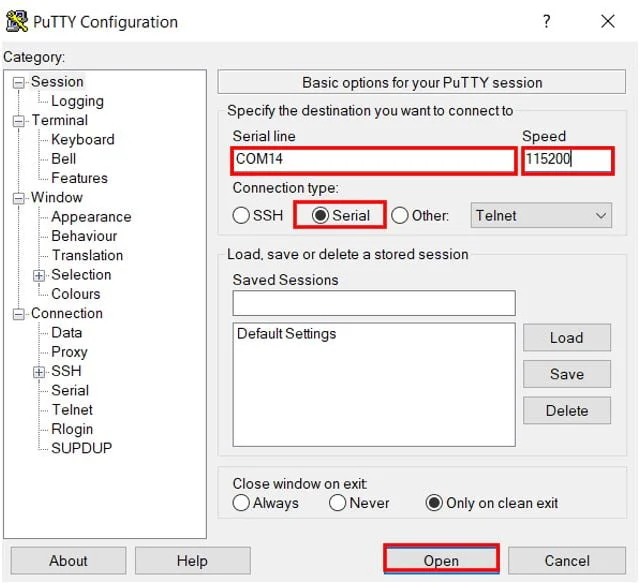Click the Load session button
The height and width of the screenshot is (583, 640).
567,338
